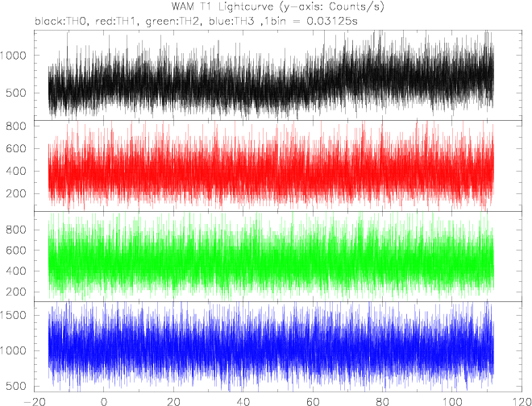
Task: Click the '600' y-label of red panel
Action: [17, 148]
